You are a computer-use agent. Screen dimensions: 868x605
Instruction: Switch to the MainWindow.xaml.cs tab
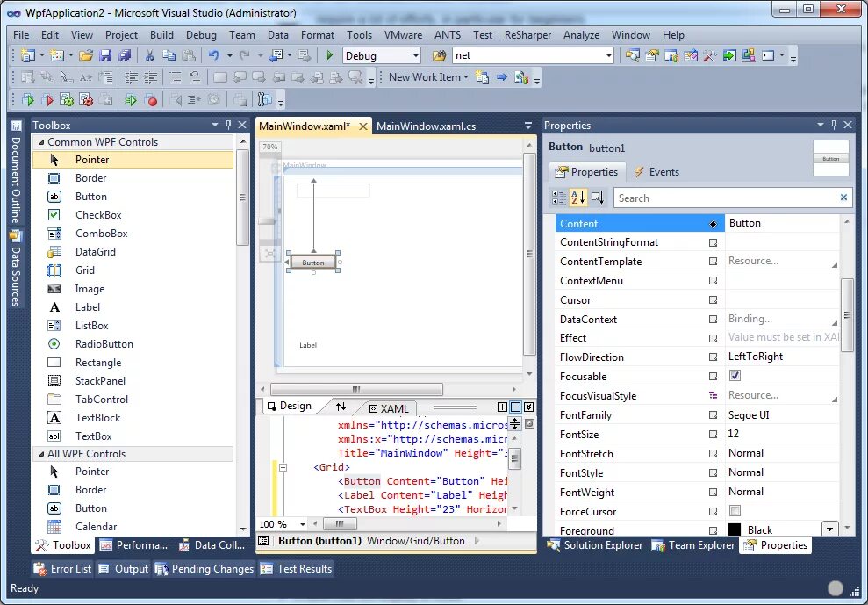point(426,126)
